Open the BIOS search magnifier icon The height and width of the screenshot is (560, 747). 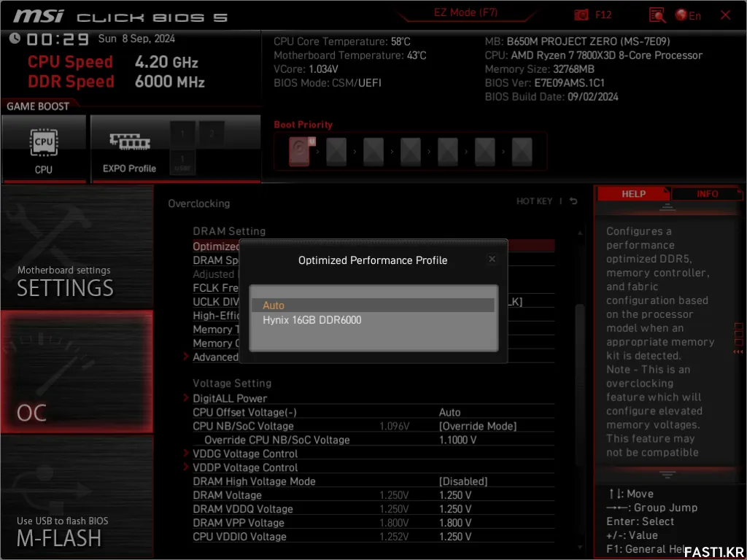[x=657, y=15]
